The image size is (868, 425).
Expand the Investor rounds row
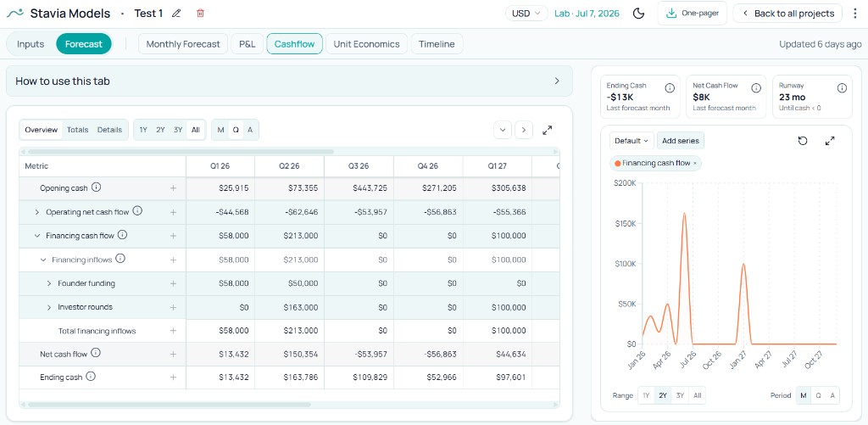coord(49,307)
